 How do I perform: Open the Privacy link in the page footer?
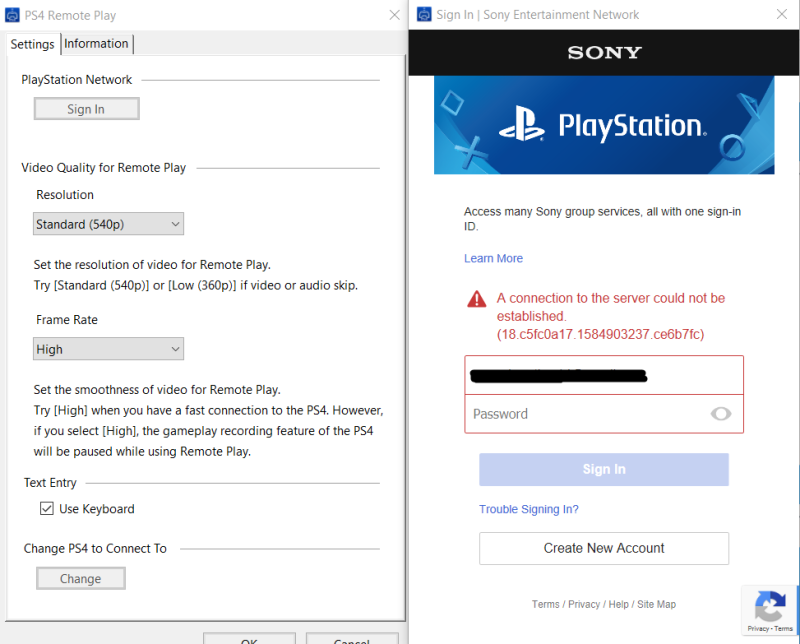coord(584,604)
